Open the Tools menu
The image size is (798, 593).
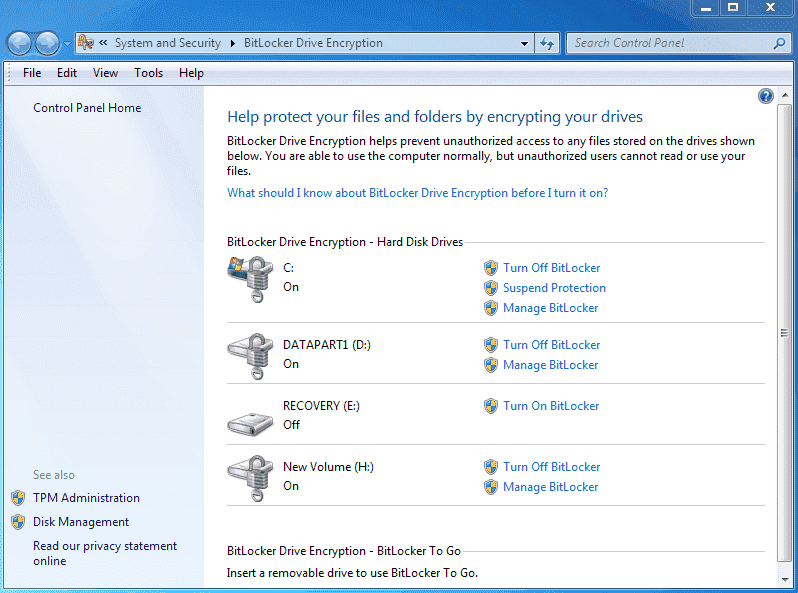point(149,73)
